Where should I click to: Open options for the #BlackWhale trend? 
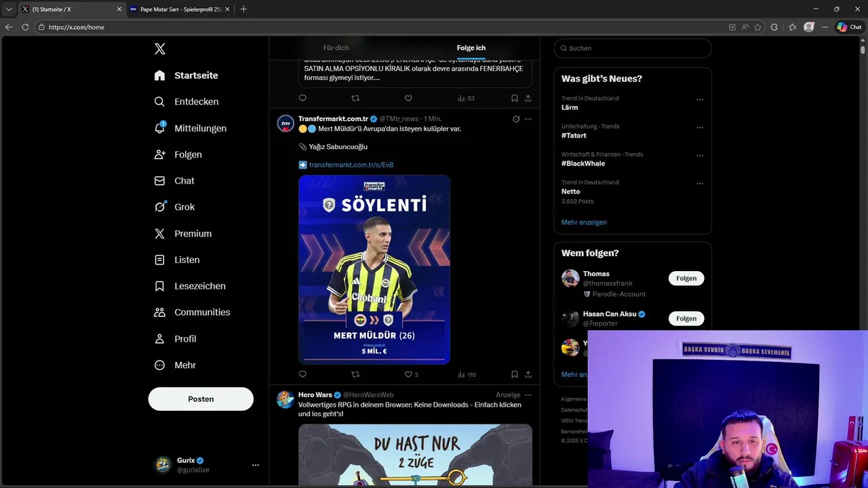pyautogui.click(x=700, y=155)
